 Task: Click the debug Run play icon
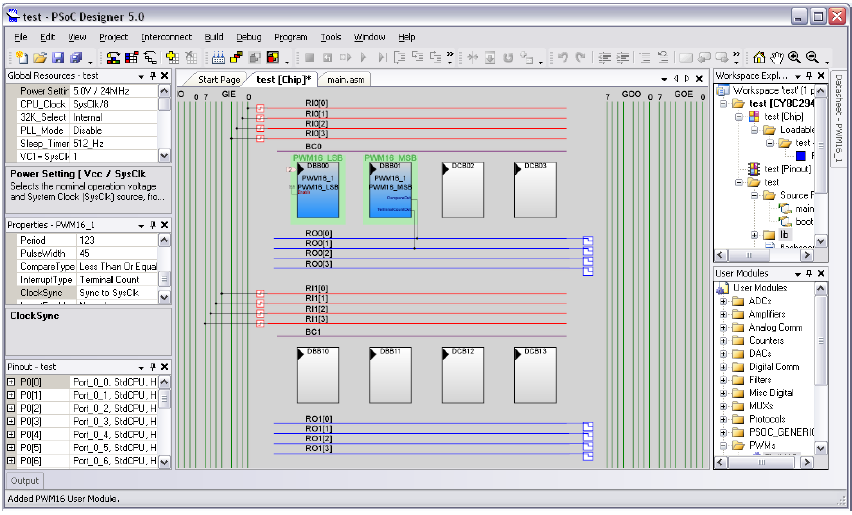(x=364, y=57)
